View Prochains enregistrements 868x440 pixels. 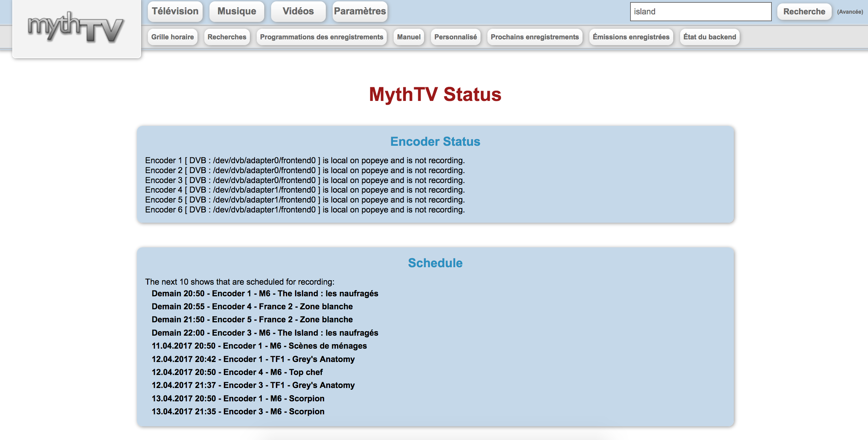(x=535, y=37)
